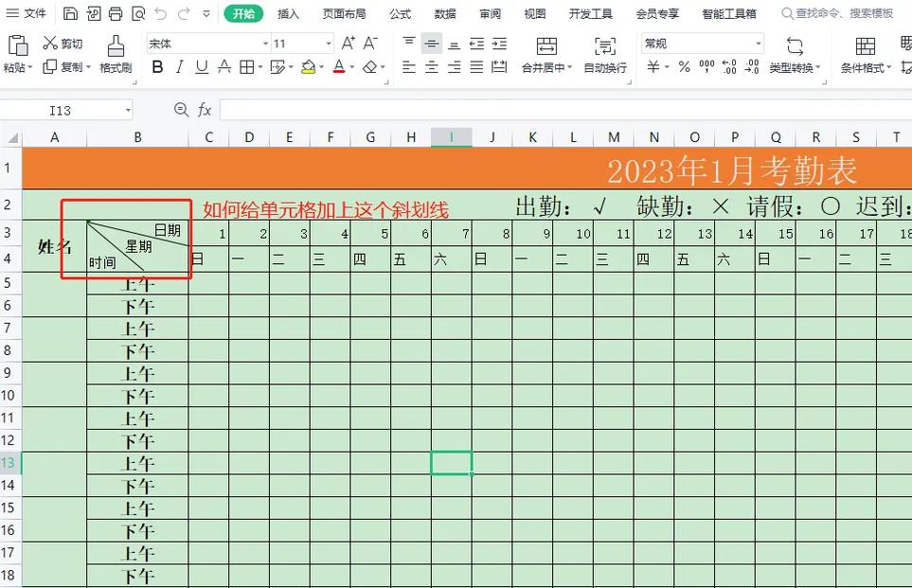Image resolution: width=912 pixels, height=588 pixels.
Task: Click the 姓名 cell
Action: coord(54,246)
